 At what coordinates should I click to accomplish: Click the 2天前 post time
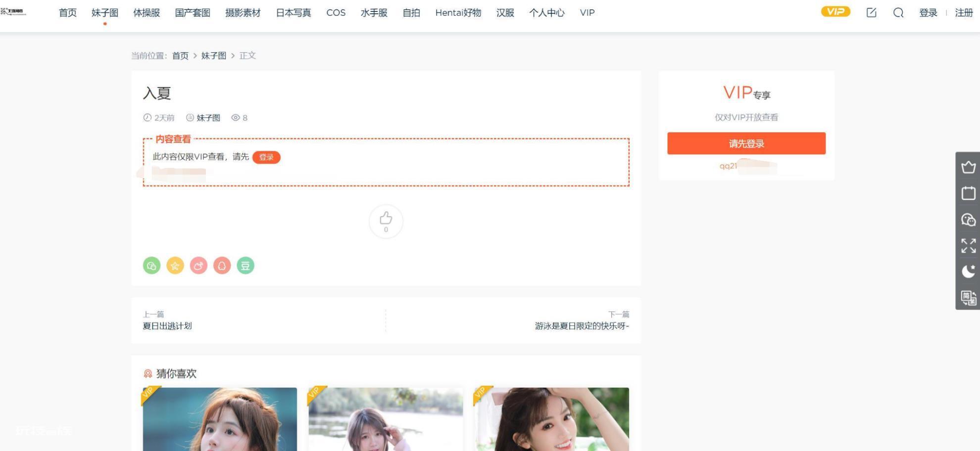pos(159,118)
